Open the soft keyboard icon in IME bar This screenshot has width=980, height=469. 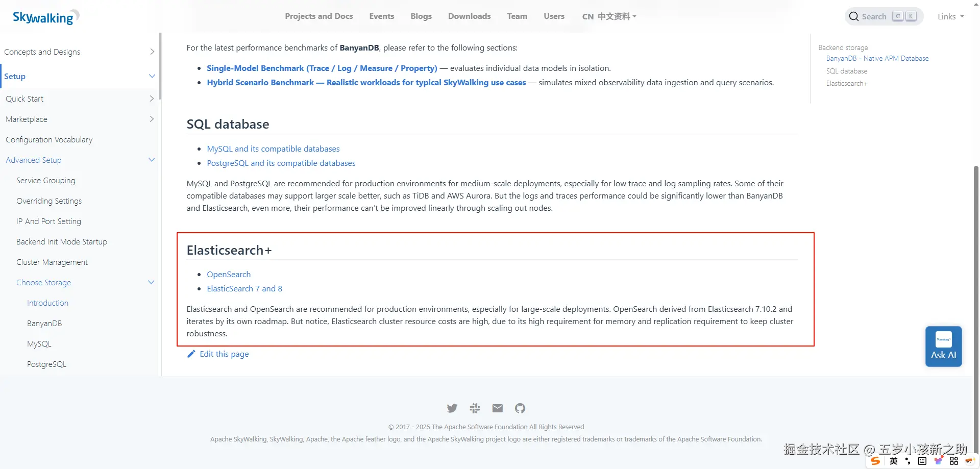coord(922,461)
